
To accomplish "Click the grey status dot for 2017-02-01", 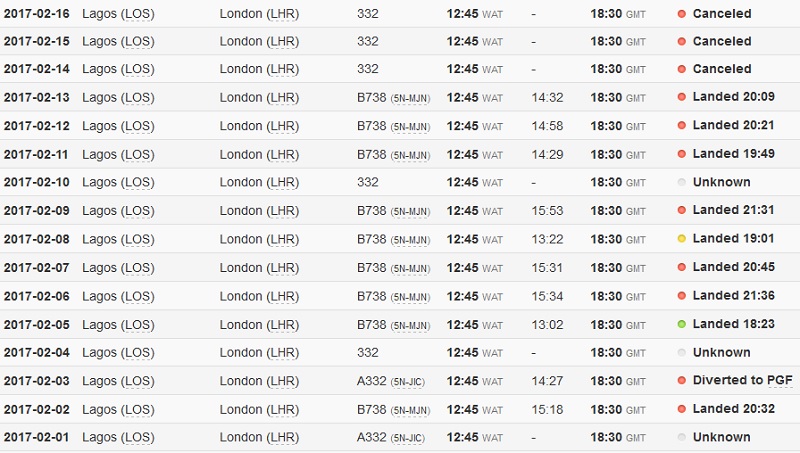I will tap(681, 437).
